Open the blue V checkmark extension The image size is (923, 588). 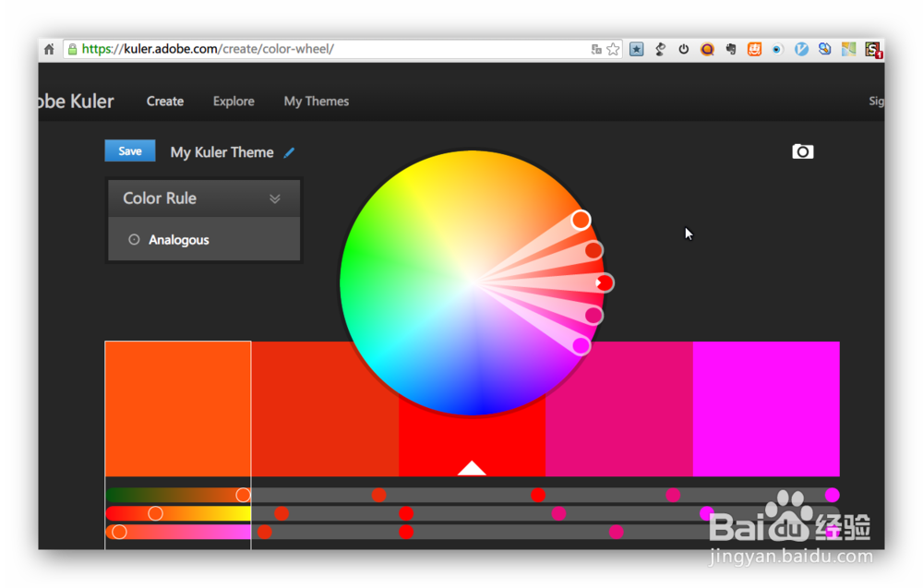pyautogui.click(x=801, y=50)
